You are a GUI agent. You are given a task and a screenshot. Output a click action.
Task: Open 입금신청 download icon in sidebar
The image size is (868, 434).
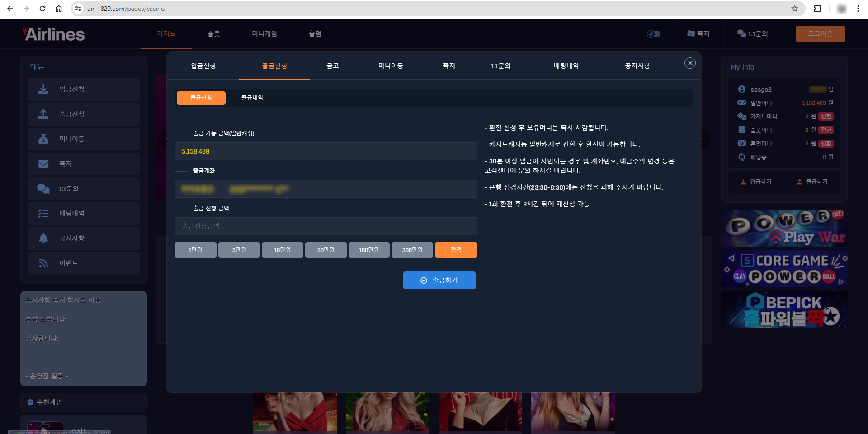pos(43,89)
